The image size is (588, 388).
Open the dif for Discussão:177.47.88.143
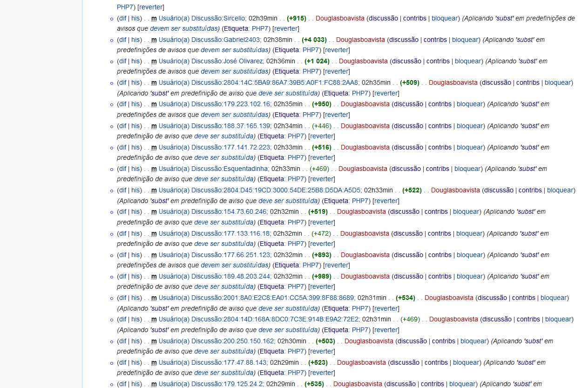pos(122,362)
